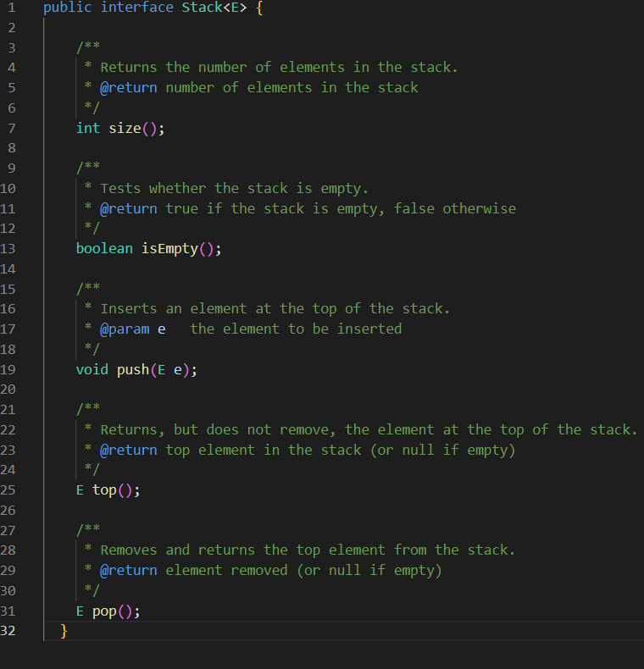Click comment 'Tests whether the stack is empty.'
The height and width of the screenshot is (669, 644).
234,188
